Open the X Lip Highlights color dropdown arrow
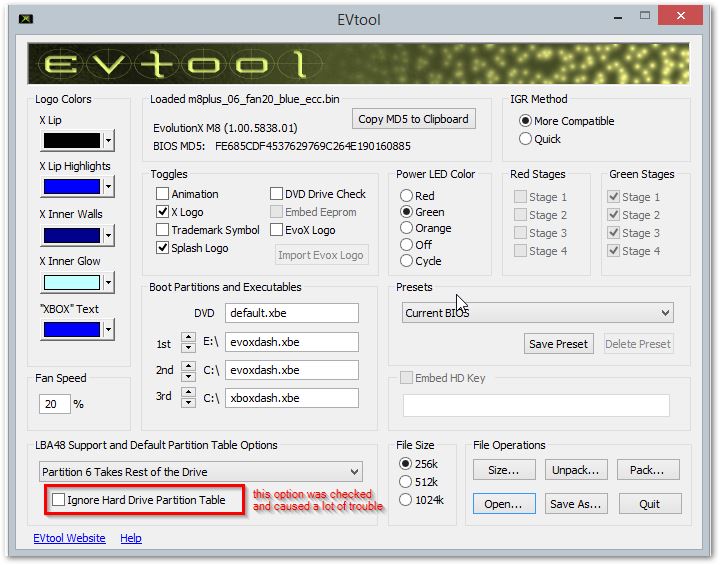The height and width of the screenshot is (565, 720). 108,186
